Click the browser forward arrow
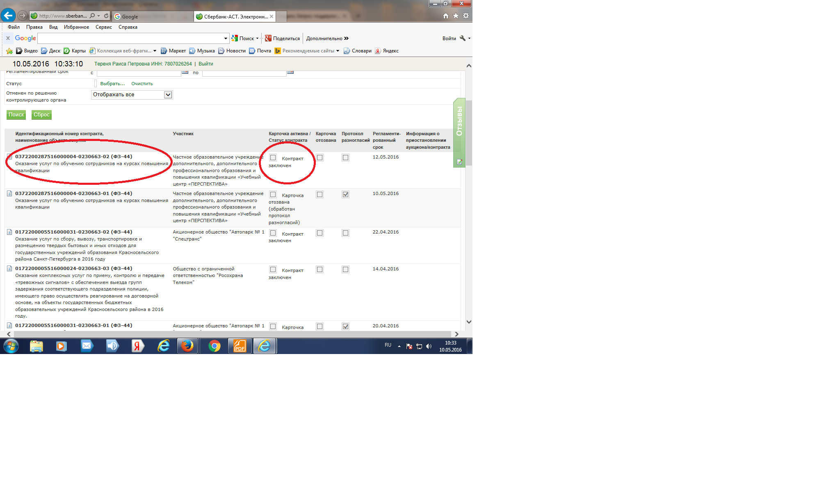 (23, 16)
